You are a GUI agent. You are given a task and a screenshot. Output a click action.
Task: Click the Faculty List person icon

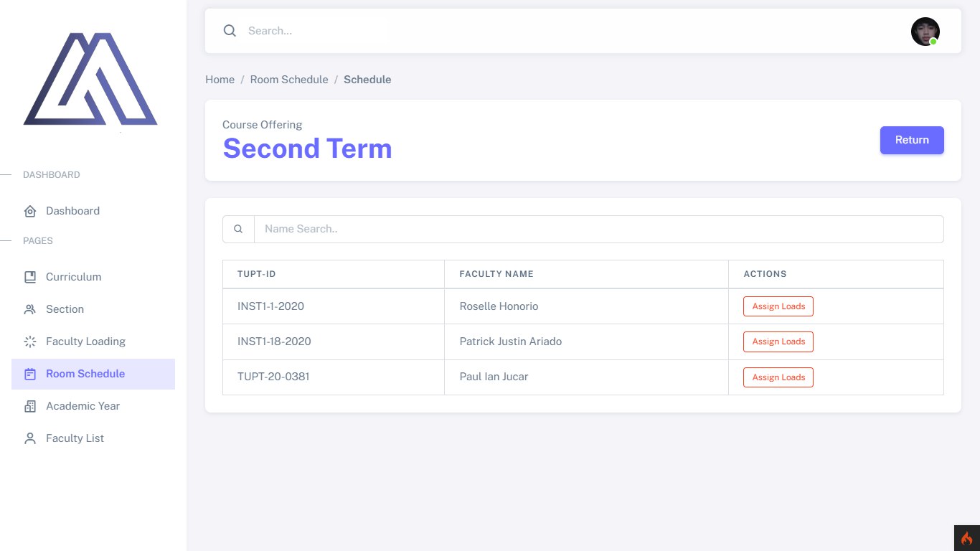(x=30, y=438)
